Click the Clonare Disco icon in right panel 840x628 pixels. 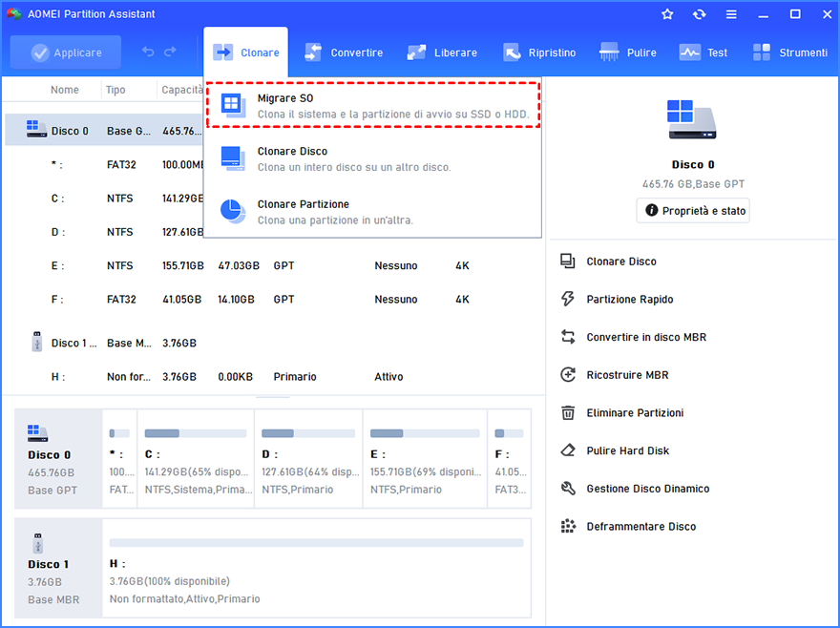(568, 261)
